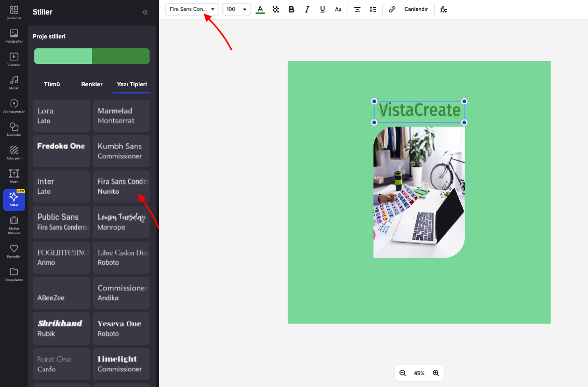Screen dimensions: 588x387
Task: Select the dark green project style color
Action: pos(121,56)
